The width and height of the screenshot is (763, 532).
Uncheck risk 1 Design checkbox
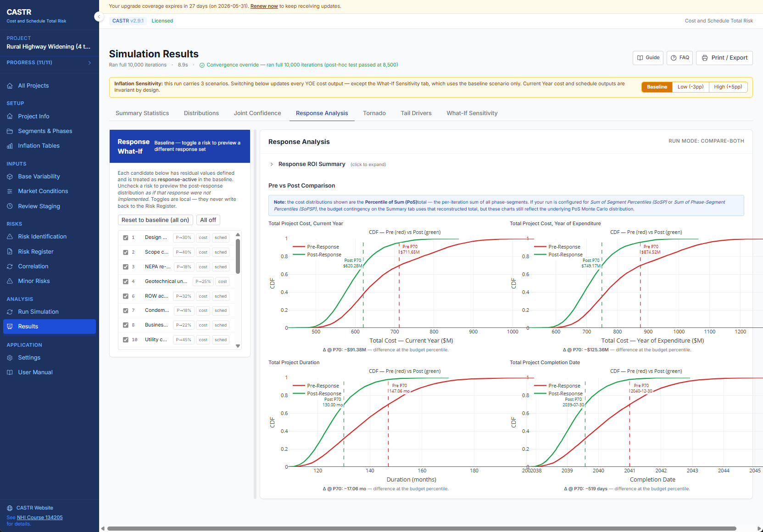(126, 238)
